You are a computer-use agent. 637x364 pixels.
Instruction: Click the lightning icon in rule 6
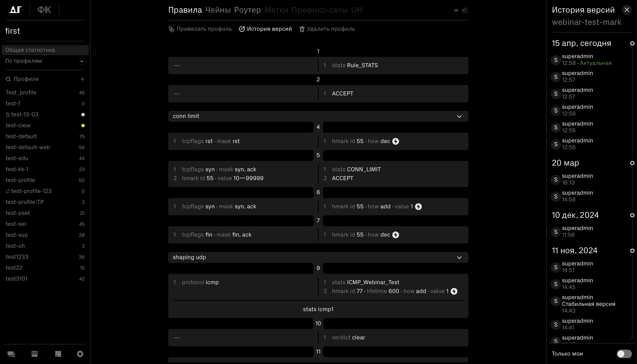click(418, 207)
